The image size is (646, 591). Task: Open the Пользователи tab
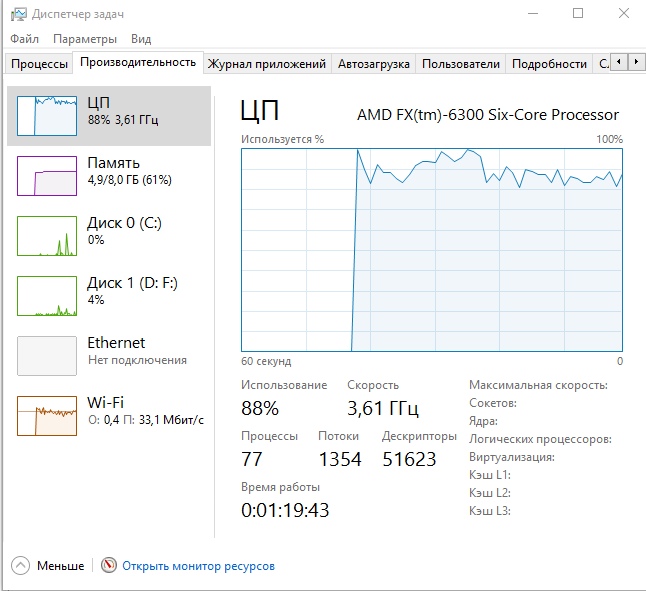[x=460, y=64]
